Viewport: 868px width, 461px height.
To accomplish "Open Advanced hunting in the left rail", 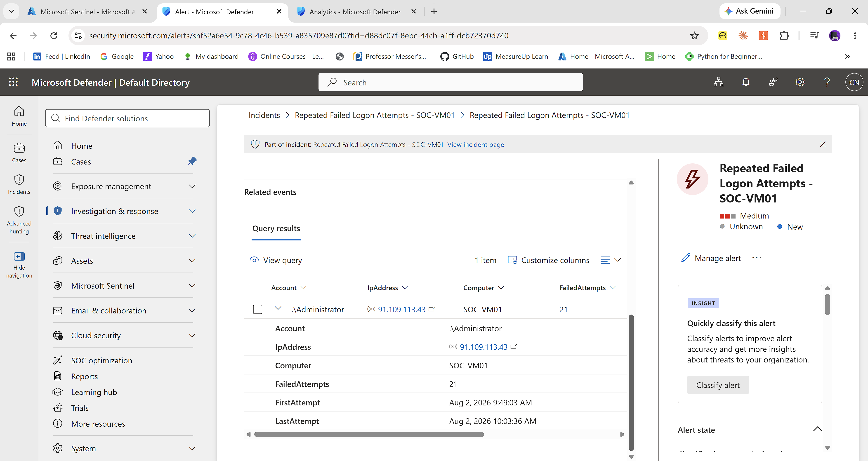I will point(19,220).
